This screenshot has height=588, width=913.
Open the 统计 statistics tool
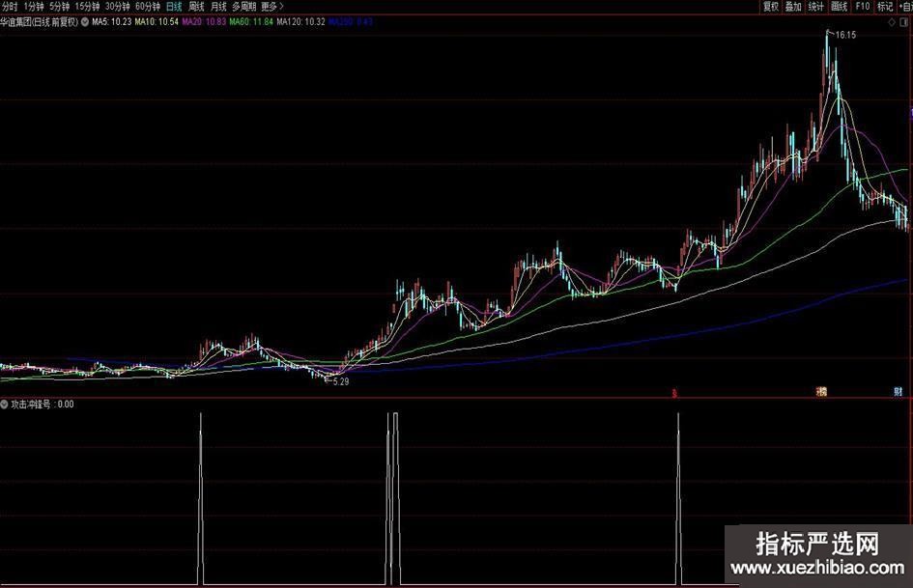pos(816,7)
